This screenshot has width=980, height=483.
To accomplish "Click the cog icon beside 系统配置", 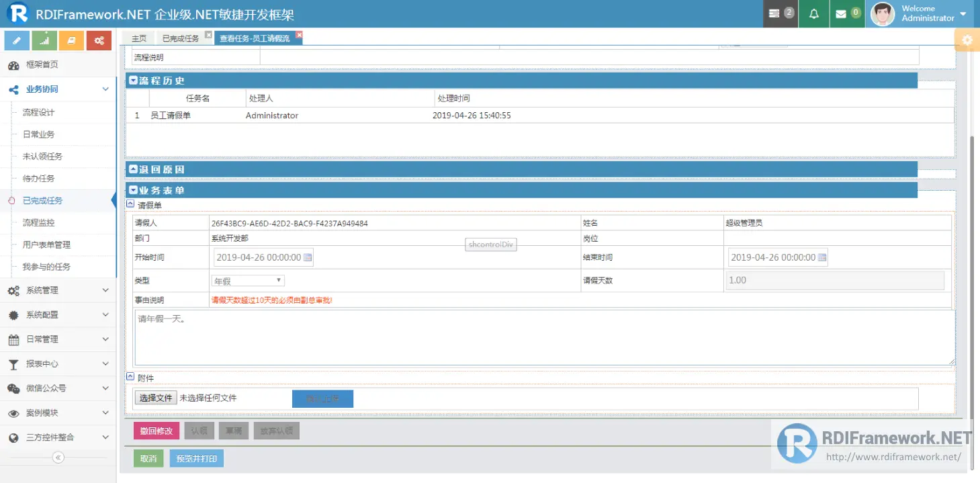I will tap(13, 315).
